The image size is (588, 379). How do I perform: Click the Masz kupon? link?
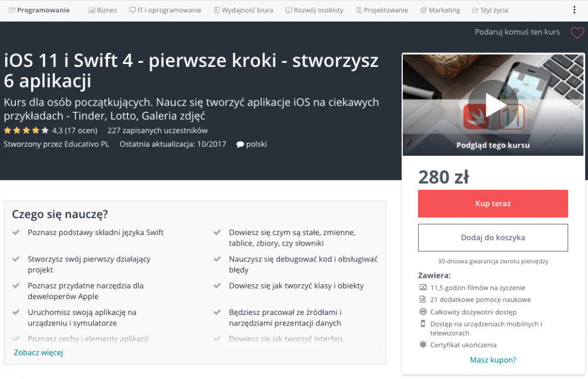pyautogui.click(x=493, y=360)
